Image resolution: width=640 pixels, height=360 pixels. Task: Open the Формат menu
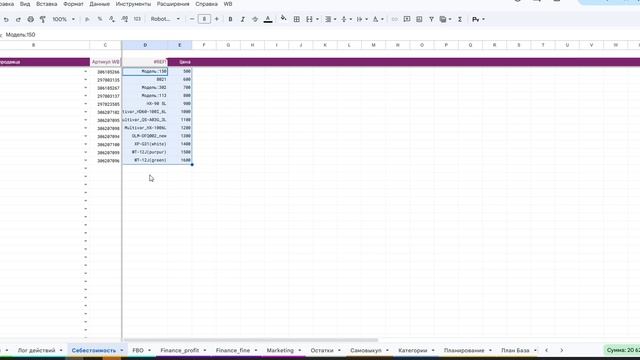coord(73,4)
